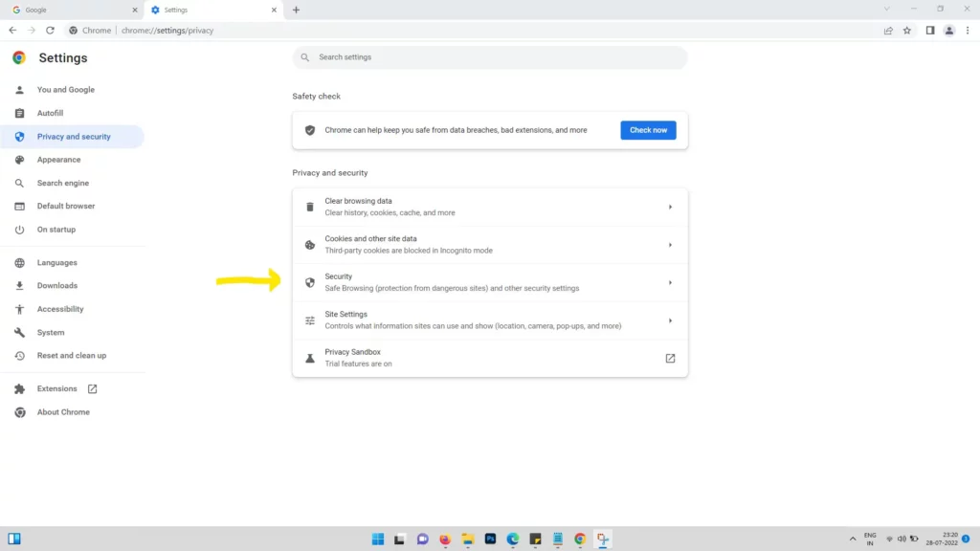Open Snipping Tool from taskbar
The image size is (980, 551).
603,539
